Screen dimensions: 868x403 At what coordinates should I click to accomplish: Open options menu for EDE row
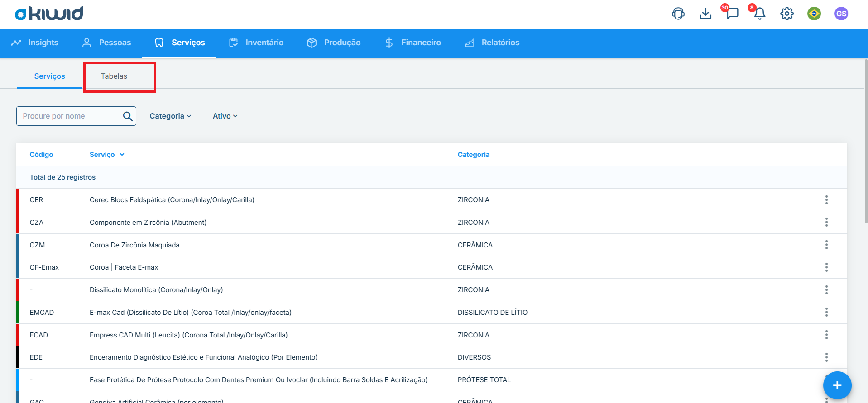click(x=826, y=357)
